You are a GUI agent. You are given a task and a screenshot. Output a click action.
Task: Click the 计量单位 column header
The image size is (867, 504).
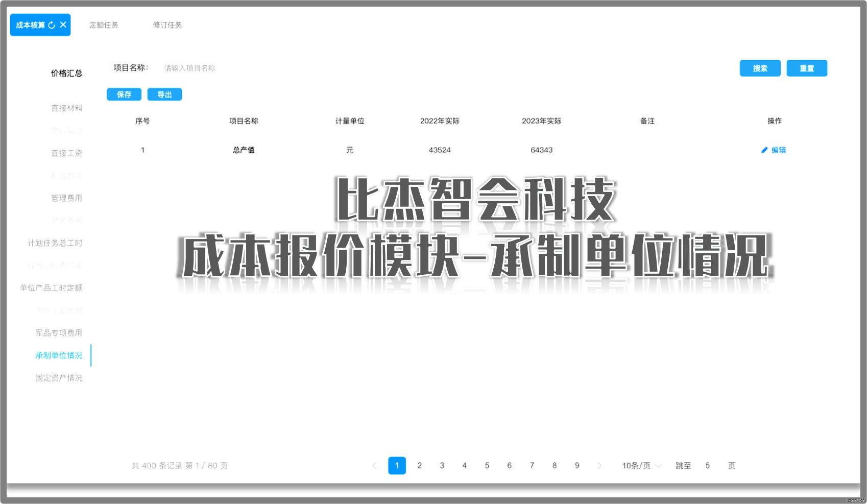[350, 121]
